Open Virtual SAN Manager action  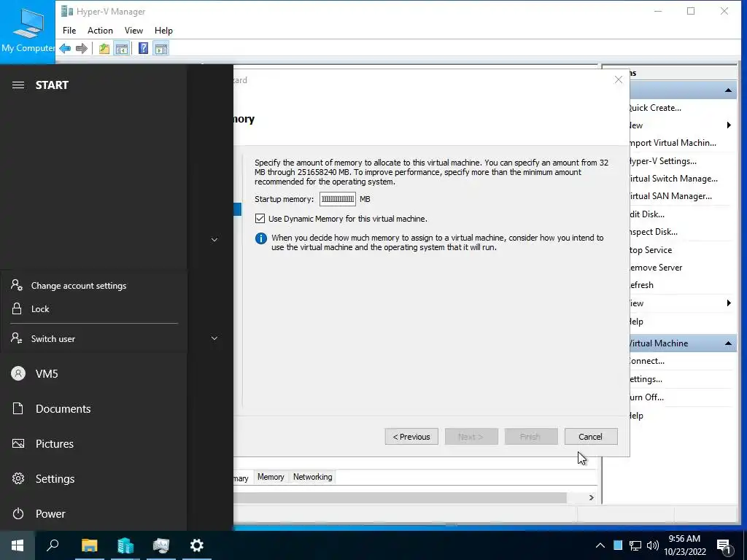[x=670, y=196]
